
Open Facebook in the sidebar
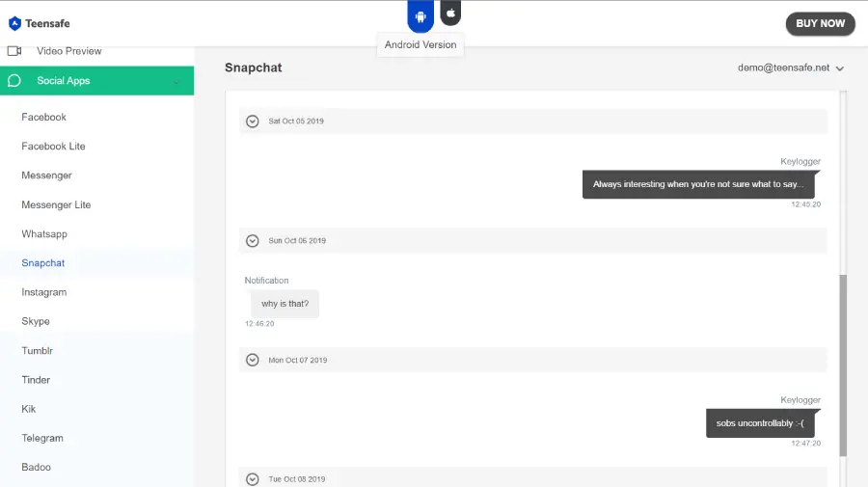[x=43, y=117]
